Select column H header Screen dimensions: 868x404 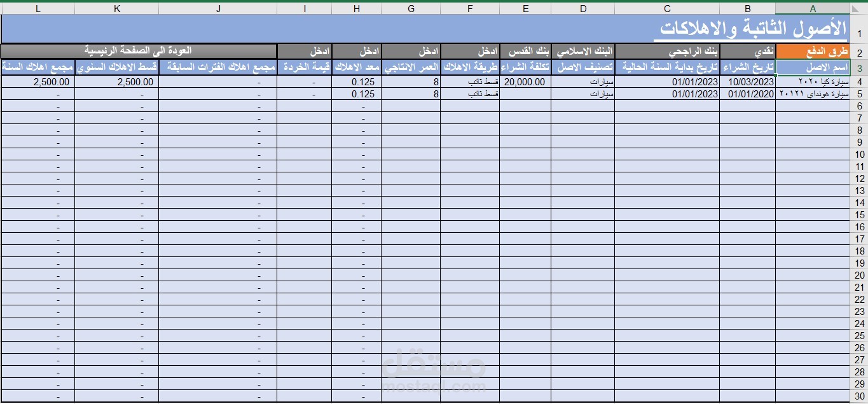356,8
